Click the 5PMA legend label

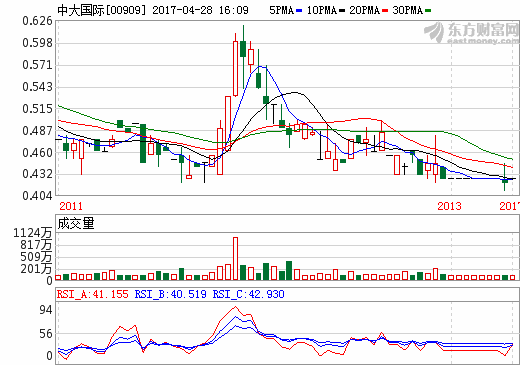[x=282, y=10]
